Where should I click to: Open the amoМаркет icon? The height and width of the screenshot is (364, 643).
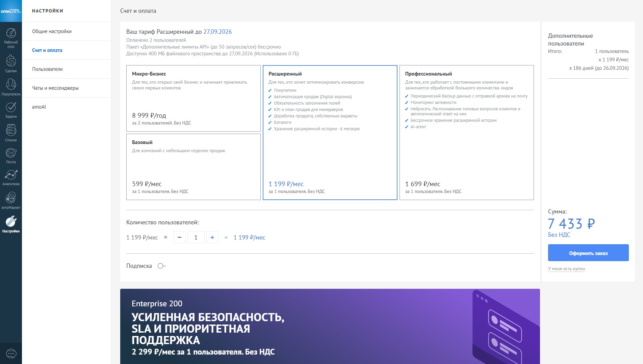click(11, 200)
